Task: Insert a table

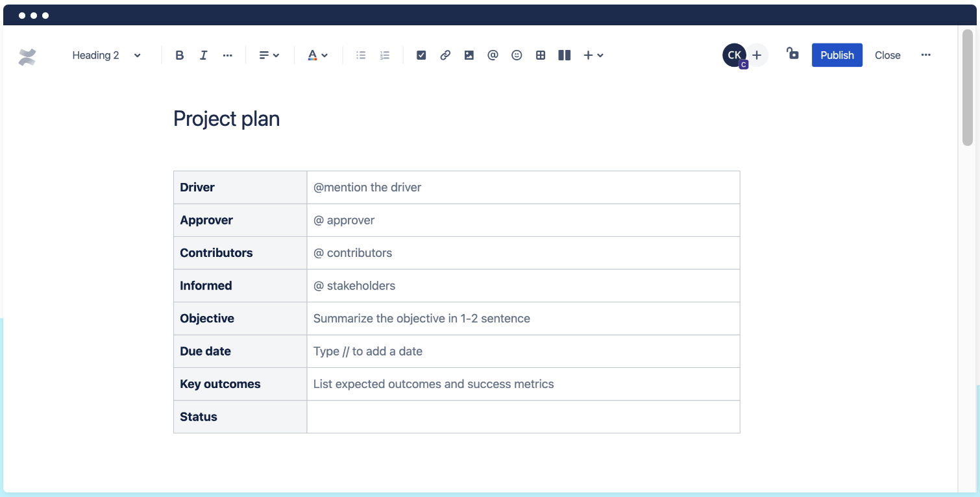Action: 541,55
